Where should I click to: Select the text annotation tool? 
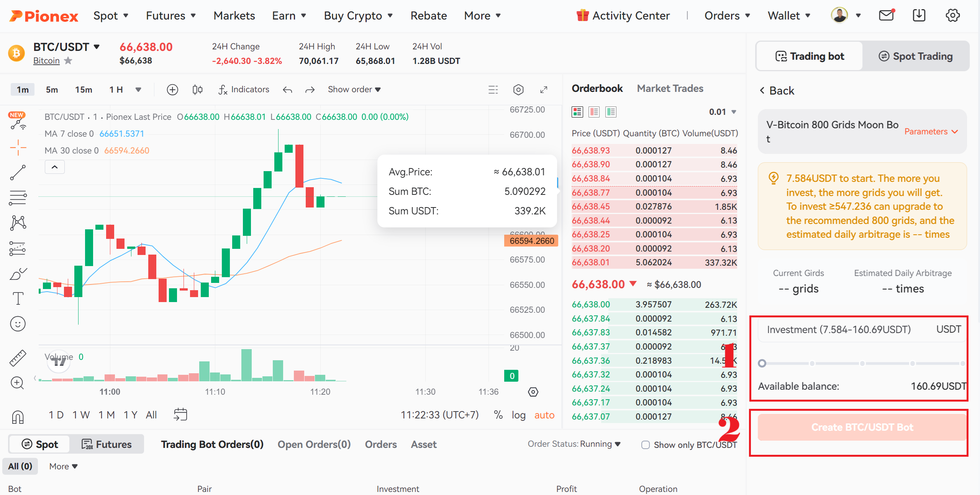(x=18, y=298)
